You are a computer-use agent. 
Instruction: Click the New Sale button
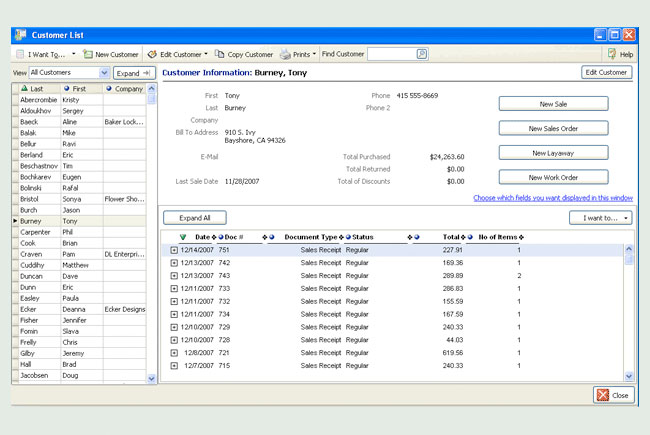coord(553,104)
